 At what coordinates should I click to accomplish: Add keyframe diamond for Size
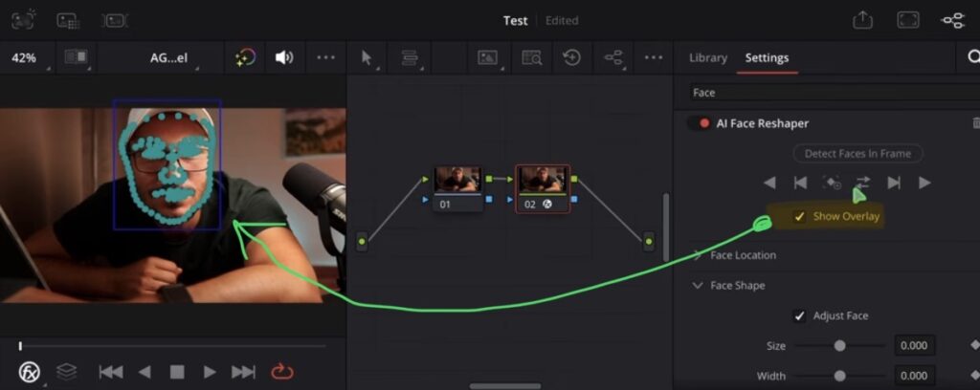(974, 345)
